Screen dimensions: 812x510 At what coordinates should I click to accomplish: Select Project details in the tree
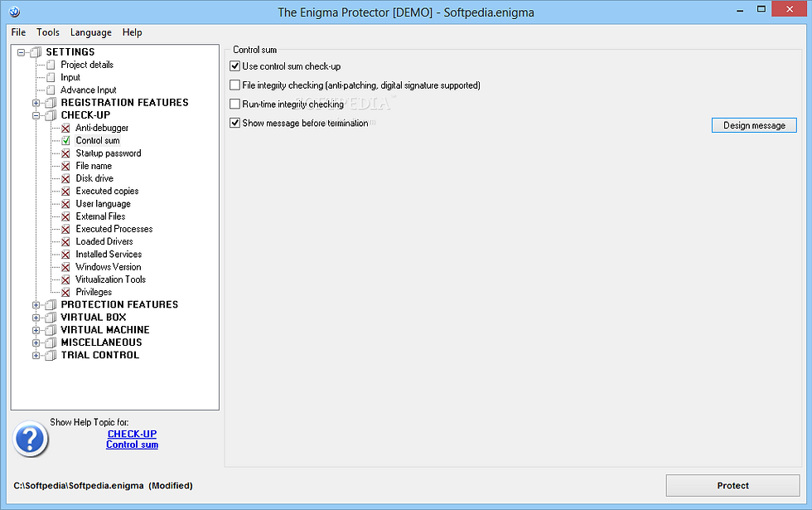click(87, 65)
